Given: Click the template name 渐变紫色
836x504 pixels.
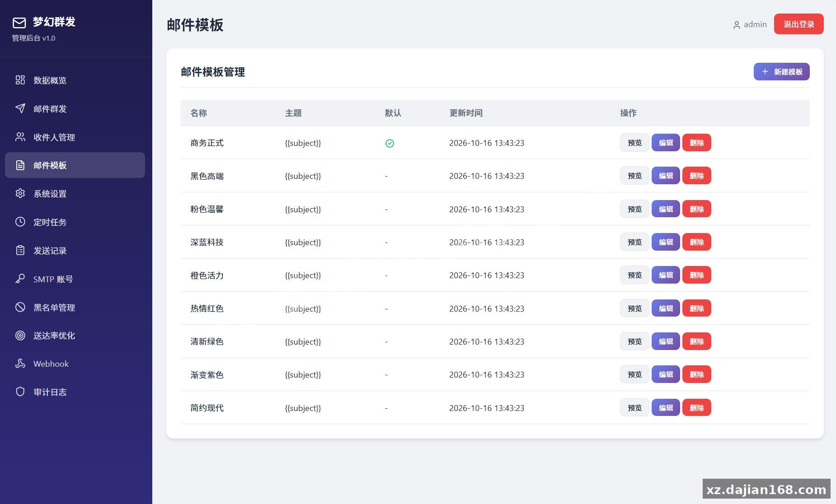Looking at the screenshot, I should [207, 375].
